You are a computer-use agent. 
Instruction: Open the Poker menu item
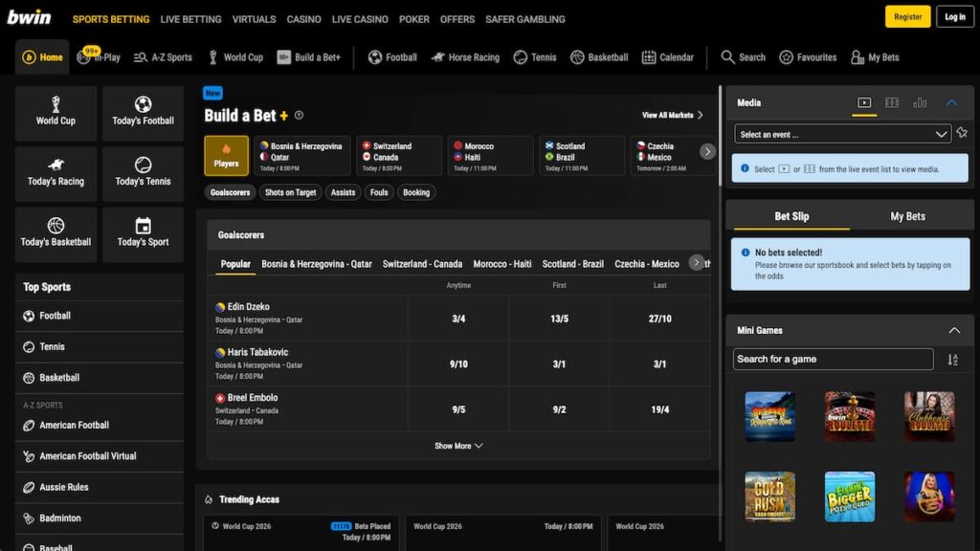pyautogui.click(x=413, y=19)
